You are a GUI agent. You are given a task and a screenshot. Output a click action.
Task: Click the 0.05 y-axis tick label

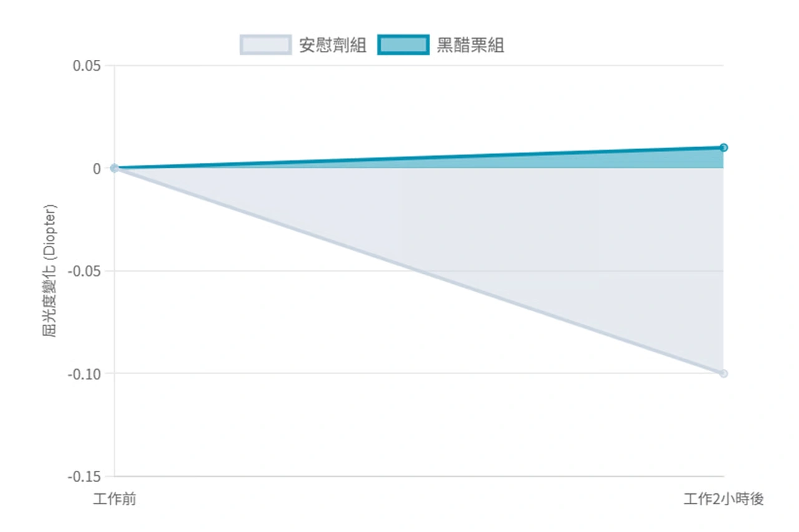tap(87, 65)
